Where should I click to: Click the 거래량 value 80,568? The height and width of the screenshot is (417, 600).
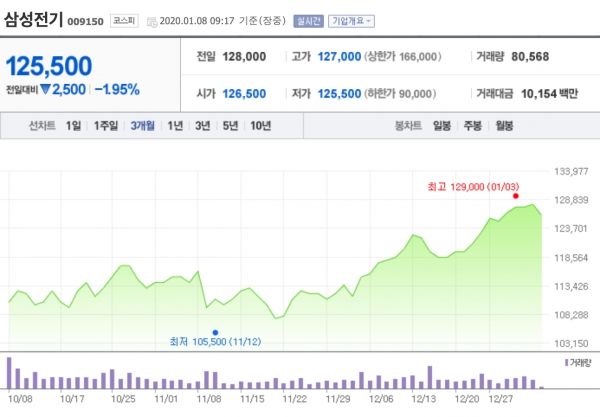pos(530,57)
